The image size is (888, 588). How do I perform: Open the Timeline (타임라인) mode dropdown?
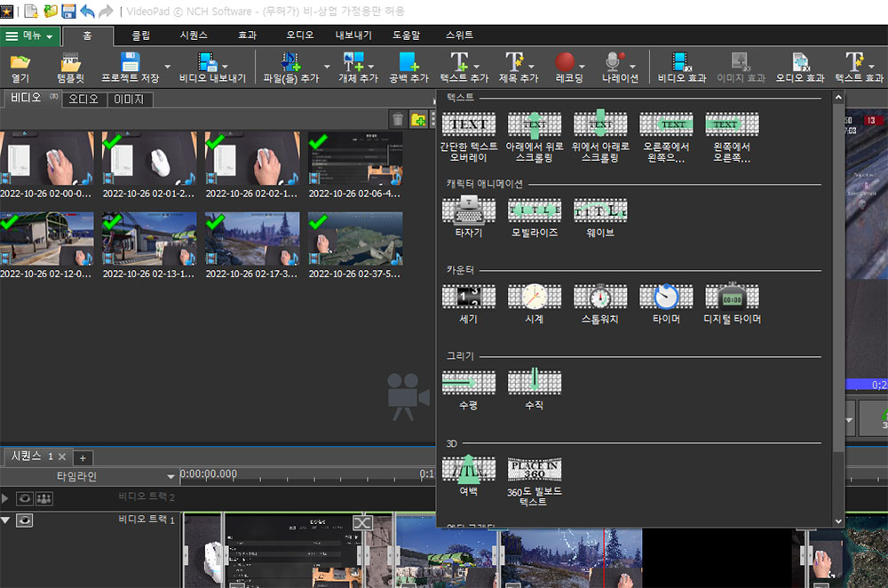[170, 477]
